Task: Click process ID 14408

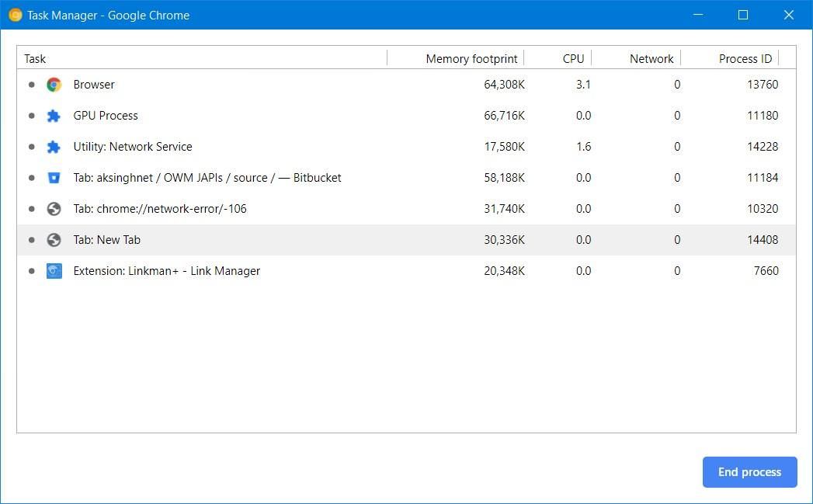Action: [x=763, y=240]
